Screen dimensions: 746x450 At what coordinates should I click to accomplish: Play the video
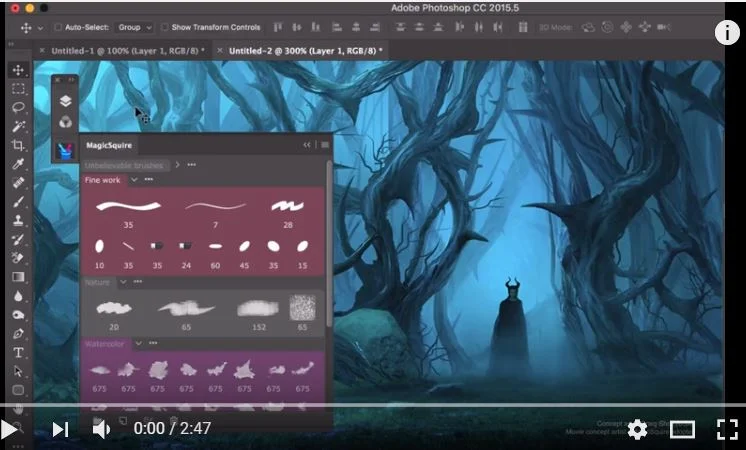tap(9, 430)
